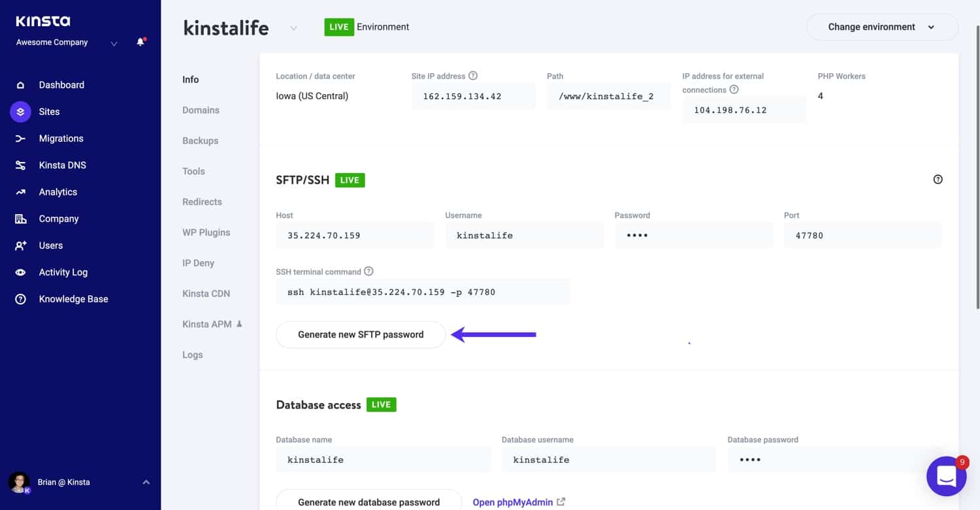Click the Kinsta DNS icon
Viewport: 980px width, 510px height.
(x=20, y=165)
